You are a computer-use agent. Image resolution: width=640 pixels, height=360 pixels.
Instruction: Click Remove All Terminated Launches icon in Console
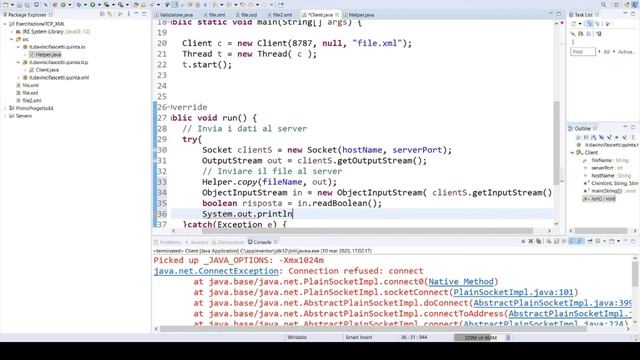538,241
